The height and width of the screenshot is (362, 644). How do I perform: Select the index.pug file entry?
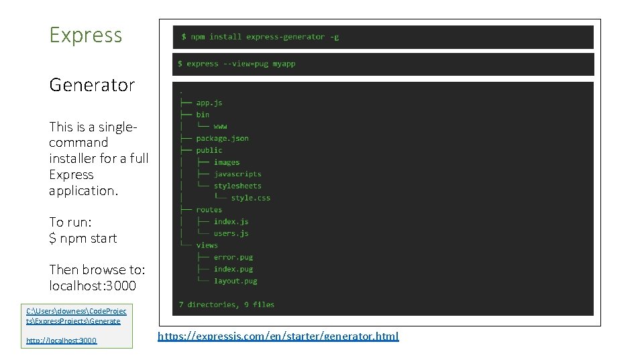click(x=233, y=269)
